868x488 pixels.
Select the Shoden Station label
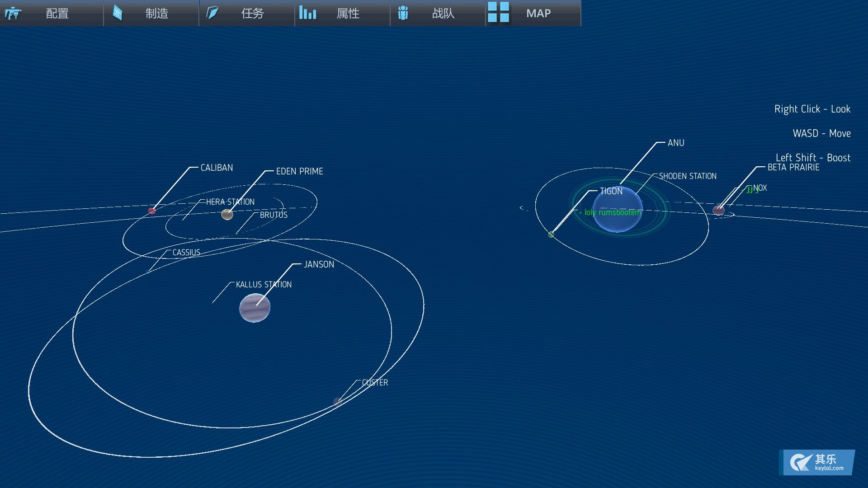pyautogui.click(x=687, y=176)
